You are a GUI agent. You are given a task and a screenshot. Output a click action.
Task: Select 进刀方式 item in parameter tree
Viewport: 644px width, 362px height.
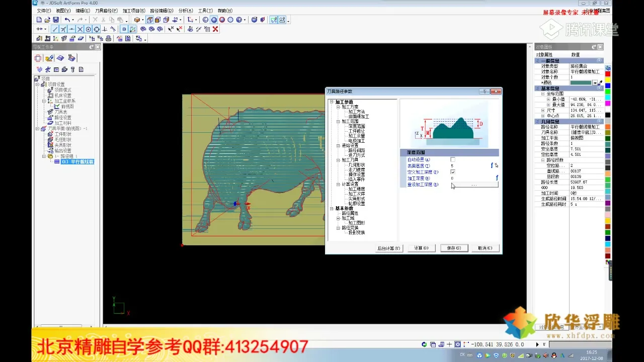pos(357,155)
